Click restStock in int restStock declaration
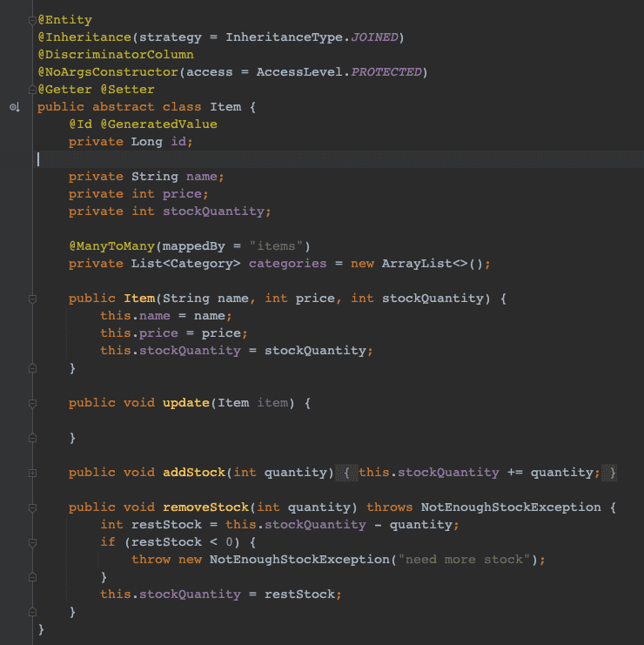The width and height of the screenshot is (644, 645). tap(166, 525)
